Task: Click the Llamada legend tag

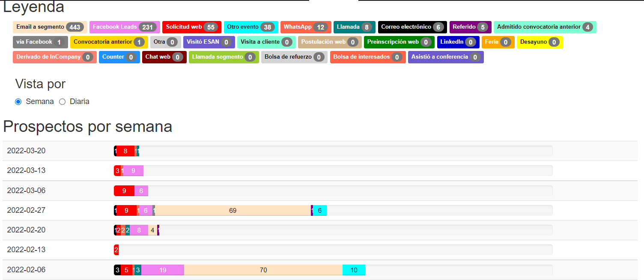Action: pyautogui.click(x=355, y=27)
